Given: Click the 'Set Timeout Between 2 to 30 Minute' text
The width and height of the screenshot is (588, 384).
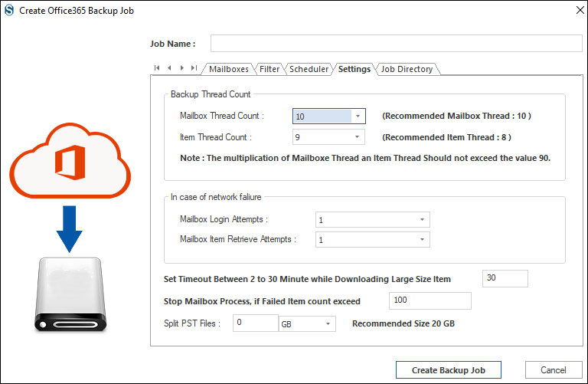Looking at the screenshot, I should [307, 279].
